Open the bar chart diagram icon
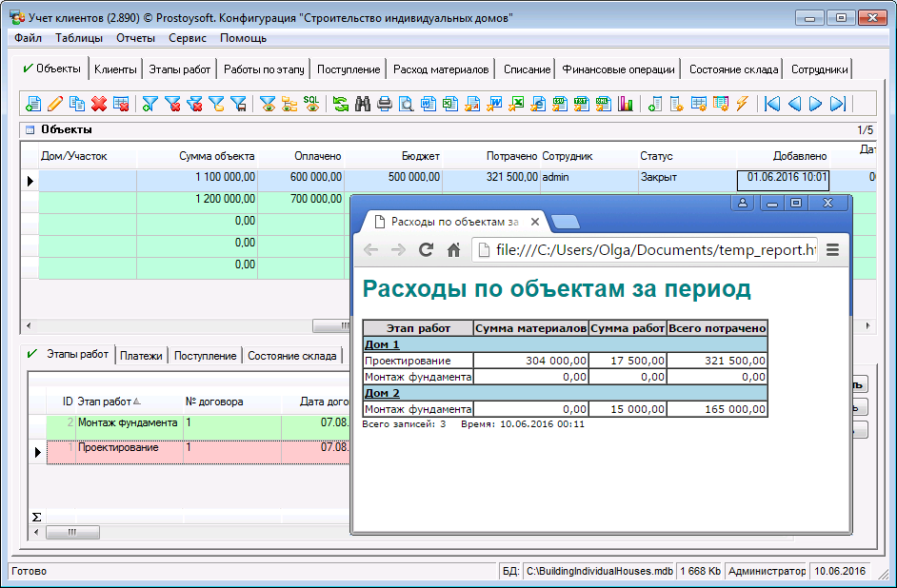The image size is (897, 588). [x=626, y=104]
